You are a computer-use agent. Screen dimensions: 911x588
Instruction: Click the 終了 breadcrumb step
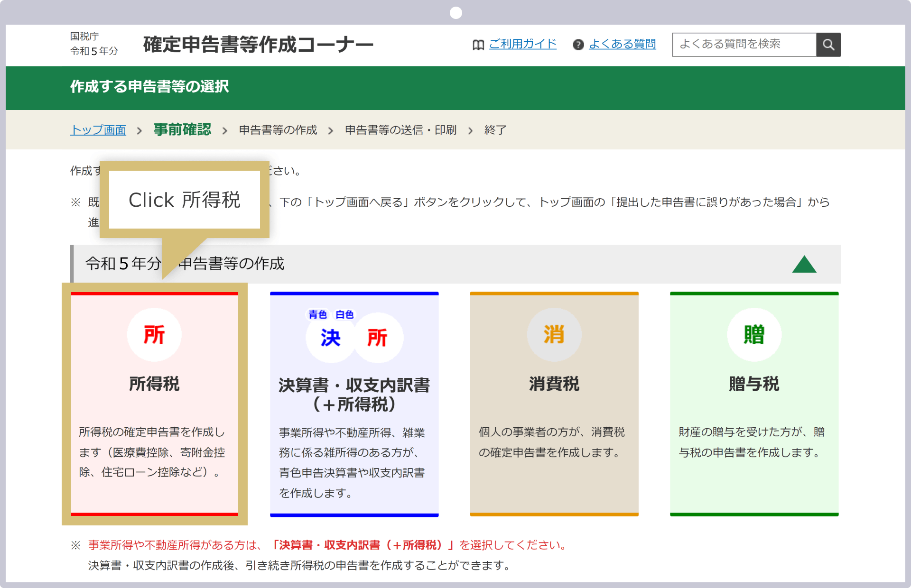(495, 130)
